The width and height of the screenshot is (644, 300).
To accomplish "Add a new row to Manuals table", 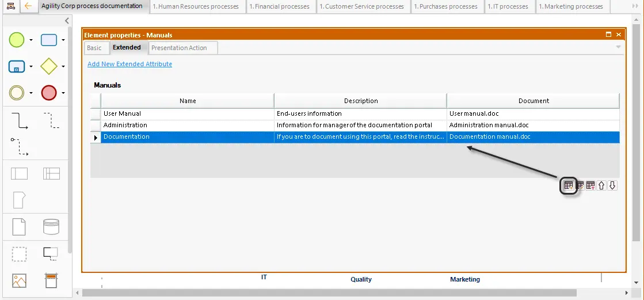I will pos(569,185).
